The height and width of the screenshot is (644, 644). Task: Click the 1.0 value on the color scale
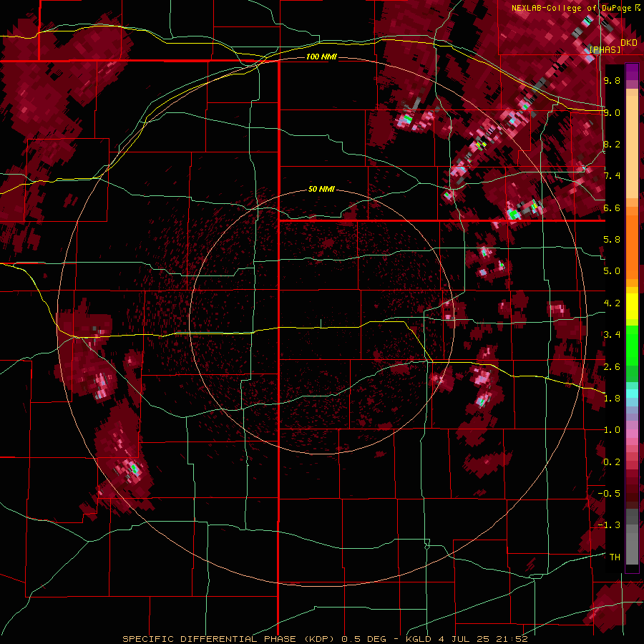(x=612, y=430)
